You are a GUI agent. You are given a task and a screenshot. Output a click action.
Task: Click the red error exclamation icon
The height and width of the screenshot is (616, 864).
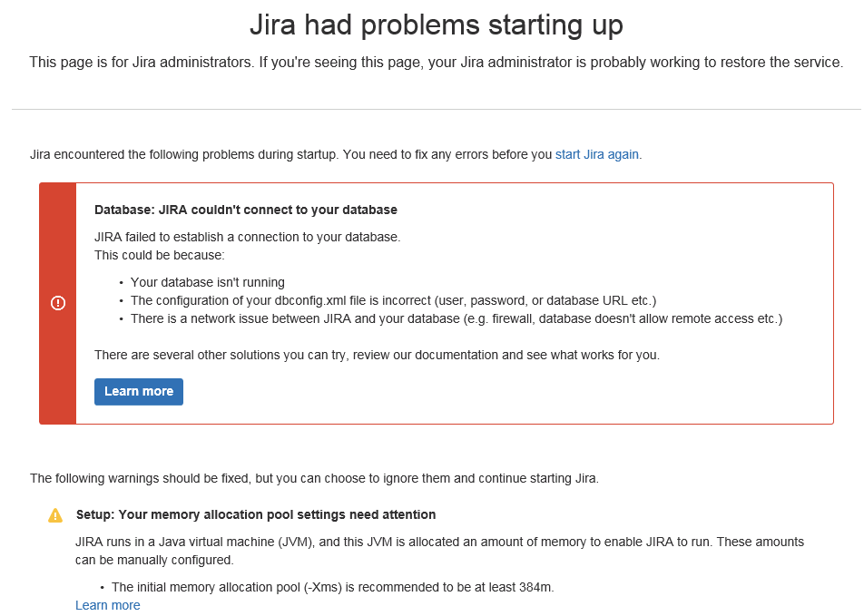(x=58, y=303)
